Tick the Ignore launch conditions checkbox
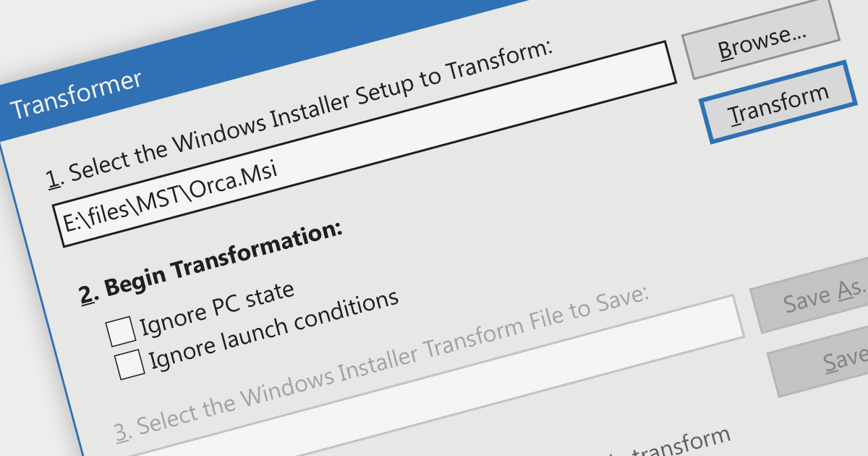Viewport: 868px width, 456px height. (131, 364)
